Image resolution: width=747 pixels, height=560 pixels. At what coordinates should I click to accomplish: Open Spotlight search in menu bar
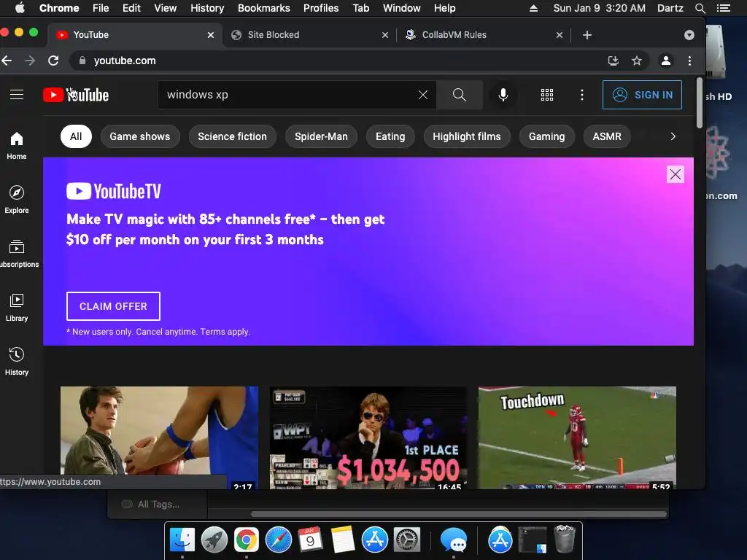click(x=700, y=8)
